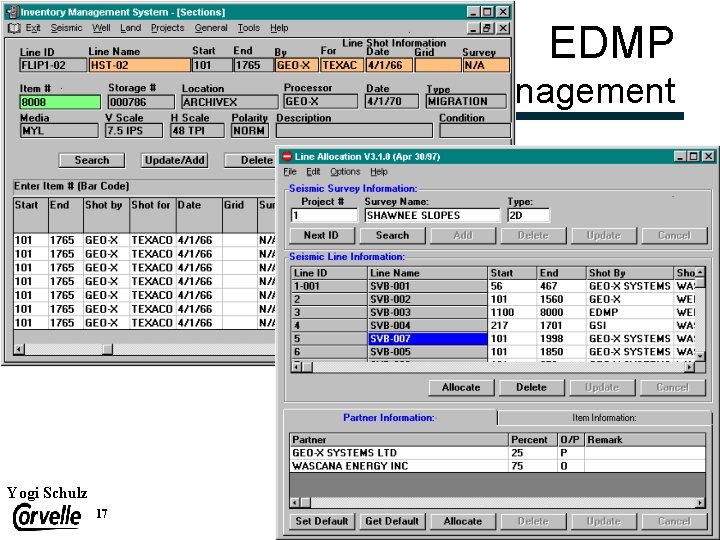Select line name SVB-003
Image resolution: width=720 pixels, height=540 pixels.
[428, 312]
